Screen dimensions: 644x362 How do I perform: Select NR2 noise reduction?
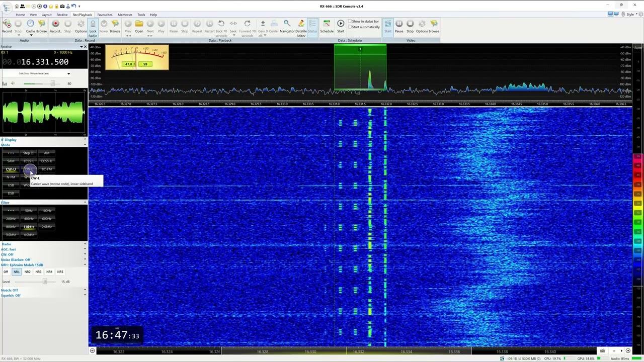[28, 271]
